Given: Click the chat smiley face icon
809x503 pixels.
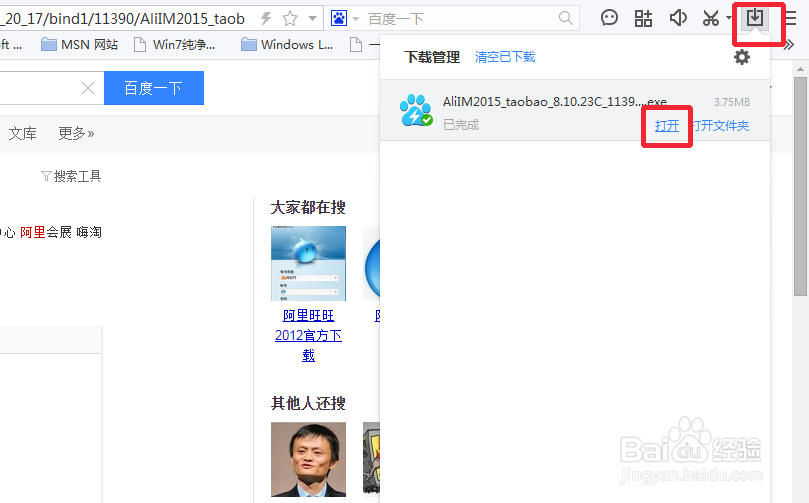Looking at the screenshot, I should [x=609, y=18].
